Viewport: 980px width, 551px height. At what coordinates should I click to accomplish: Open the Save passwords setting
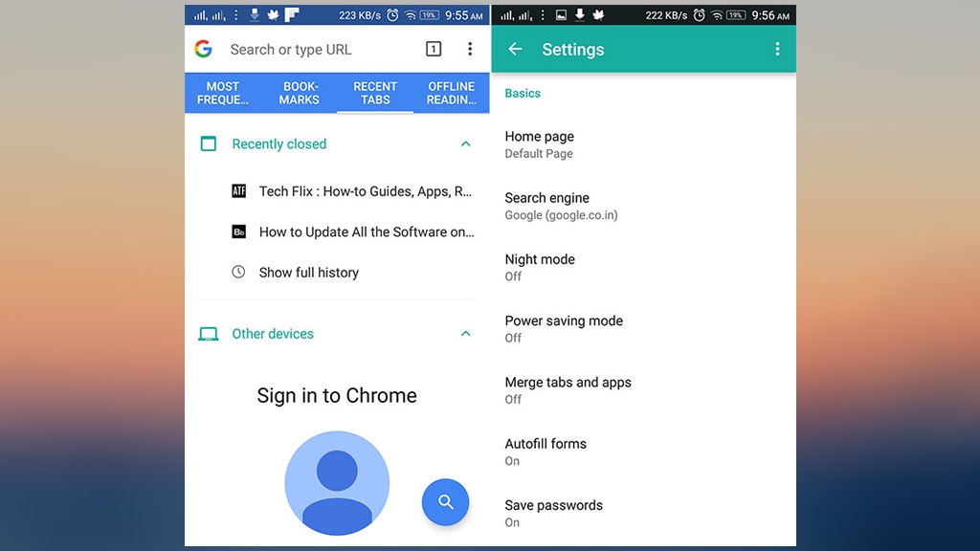coord(644,513)
